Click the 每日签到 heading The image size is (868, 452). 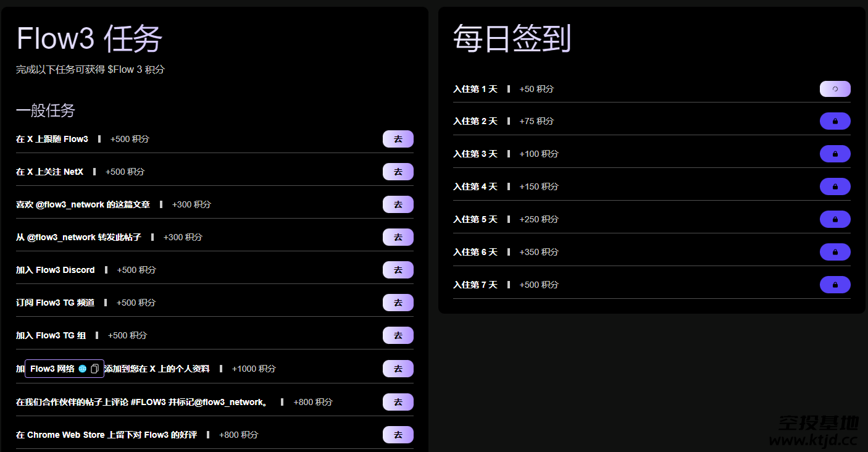[x=512, y=38]
